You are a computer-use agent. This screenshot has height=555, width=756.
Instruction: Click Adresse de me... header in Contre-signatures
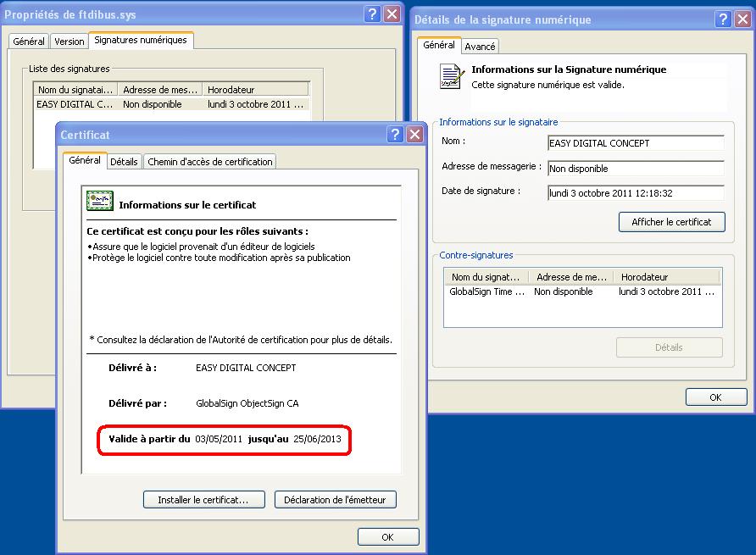(x=571, y=277)
